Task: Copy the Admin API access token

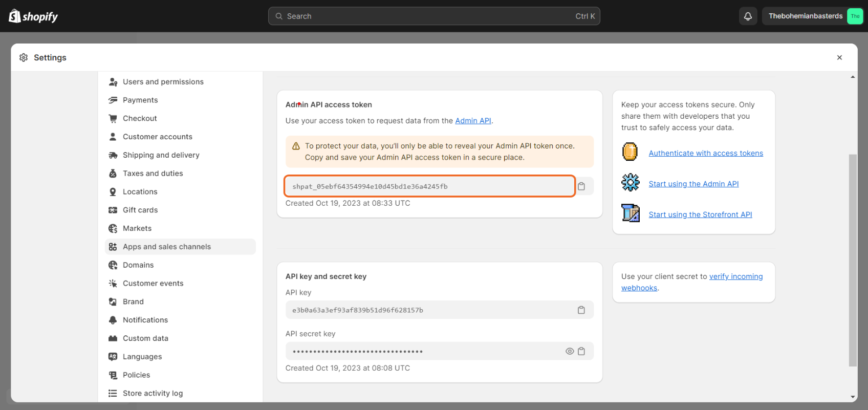Action: coord(581,186)
